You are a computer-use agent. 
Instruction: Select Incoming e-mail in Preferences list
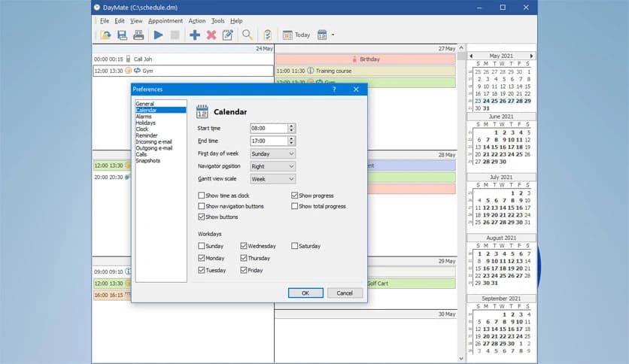pos(153,142)
